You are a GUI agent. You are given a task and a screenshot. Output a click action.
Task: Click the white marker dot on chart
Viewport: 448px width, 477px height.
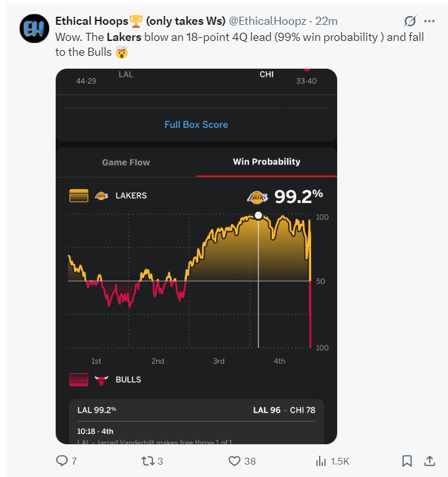pos(258,216)
